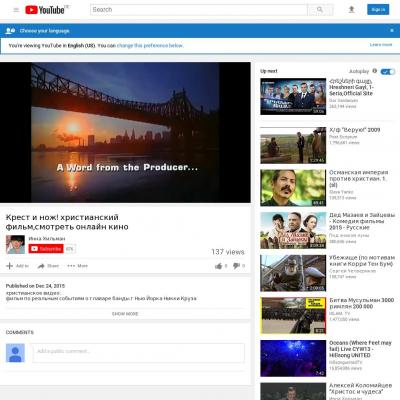This screenshot has height=400, width=400.
Task: Click the main video player
Action: click(x=125, y=132)
